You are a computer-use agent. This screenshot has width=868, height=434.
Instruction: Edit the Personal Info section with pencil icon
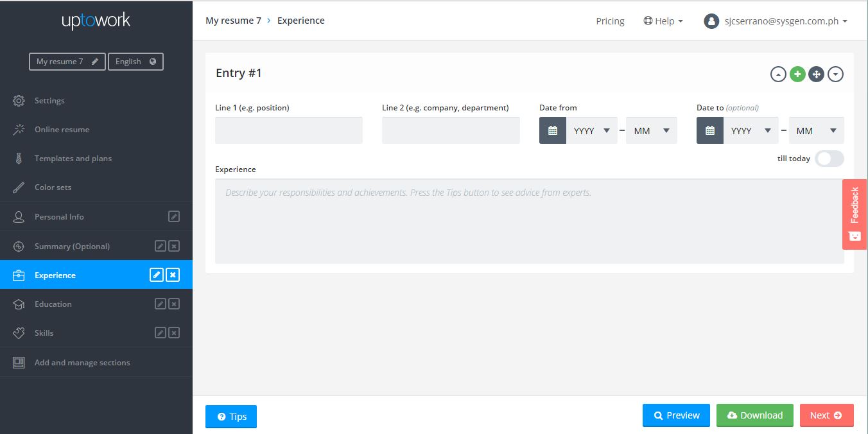(x=174, y=217)
